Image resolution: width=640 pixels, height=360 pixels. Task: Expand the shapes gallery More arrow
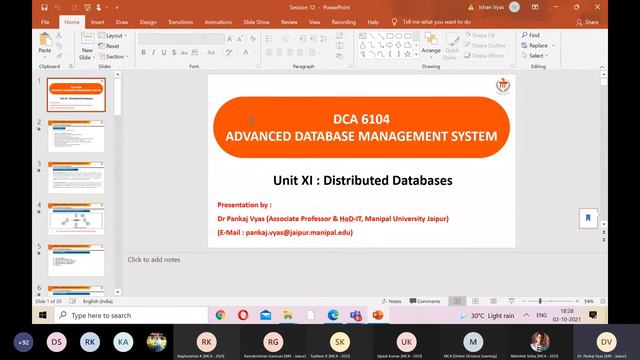416,54
